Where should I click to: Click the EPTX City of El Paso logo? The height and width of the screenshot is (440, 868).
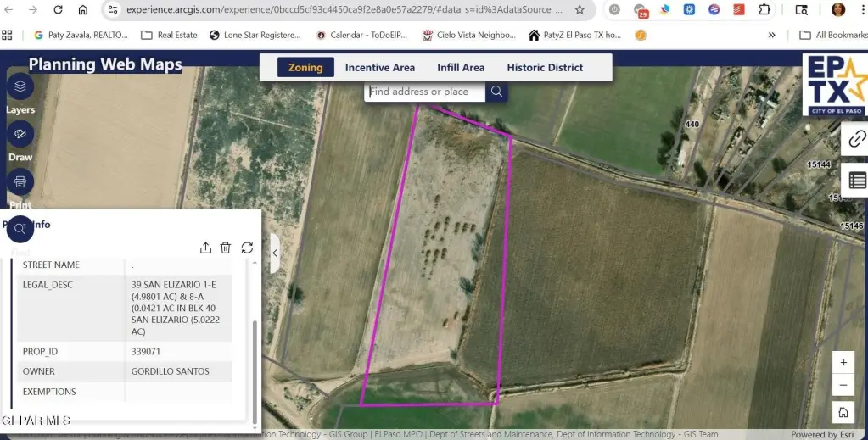pos(835,85)
